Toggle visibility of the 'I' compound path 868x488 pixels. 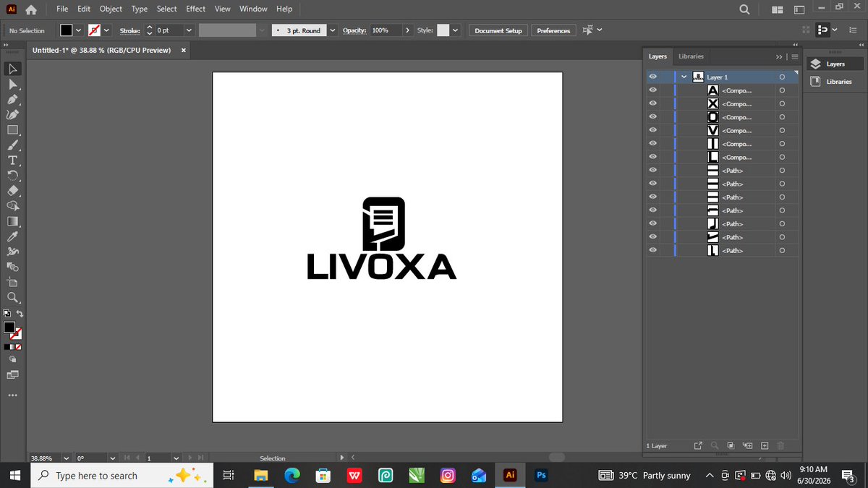pos(652,144)
